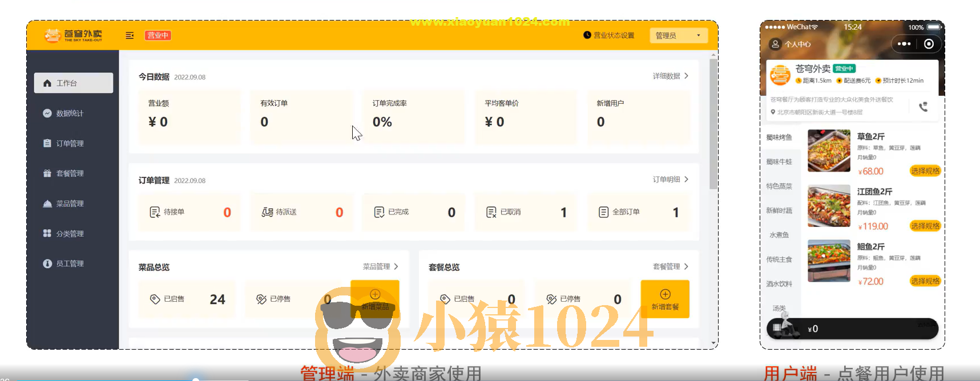
Task: Click the 营业中 status badge in header
Action: coord(158,35)
